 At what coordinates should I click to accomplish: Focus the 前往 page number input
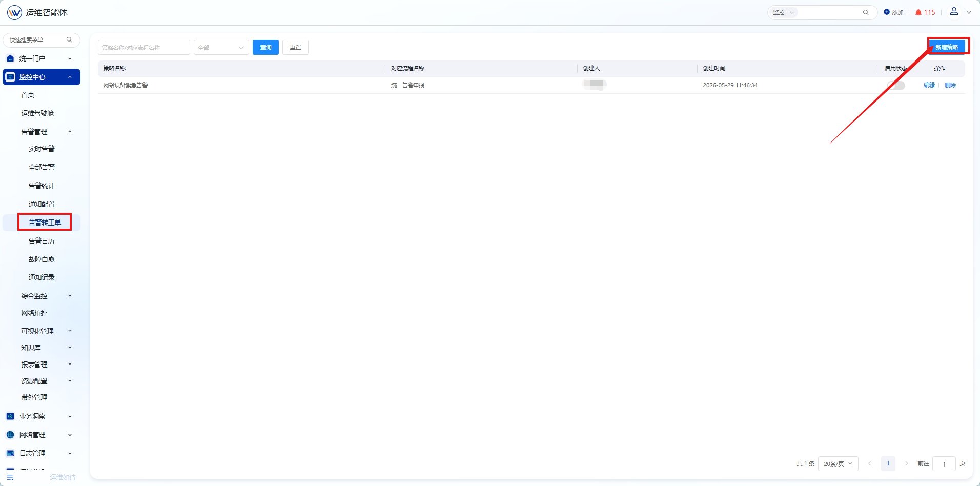pyautogui.click(x=944, y=463)
